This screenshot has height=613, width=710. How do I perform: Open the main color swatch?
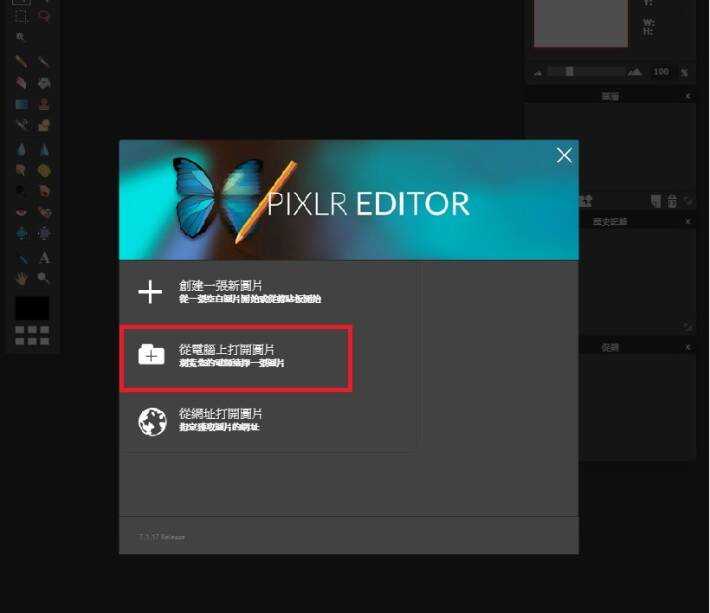click(x=32, y=308)
